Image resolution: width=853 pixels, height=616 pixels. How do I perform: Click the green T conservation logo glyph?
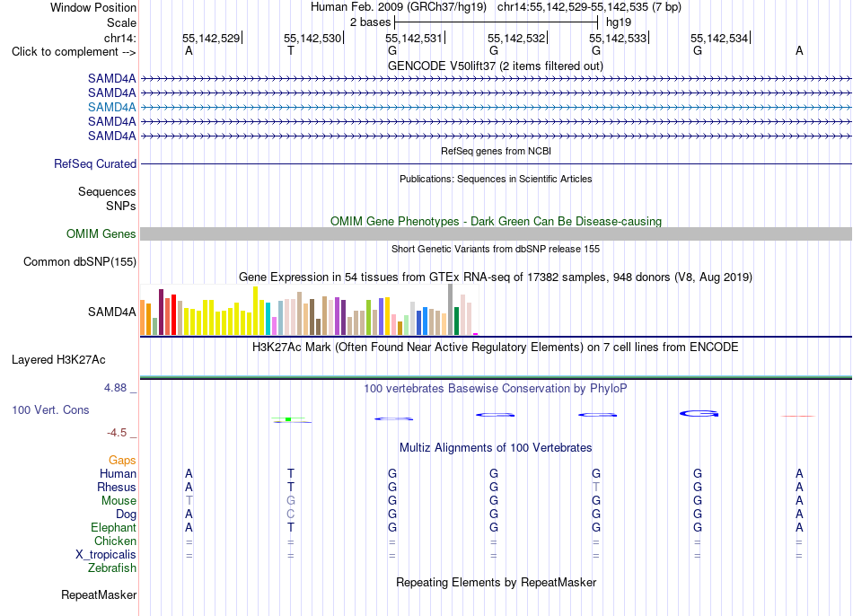coord(291,419)
